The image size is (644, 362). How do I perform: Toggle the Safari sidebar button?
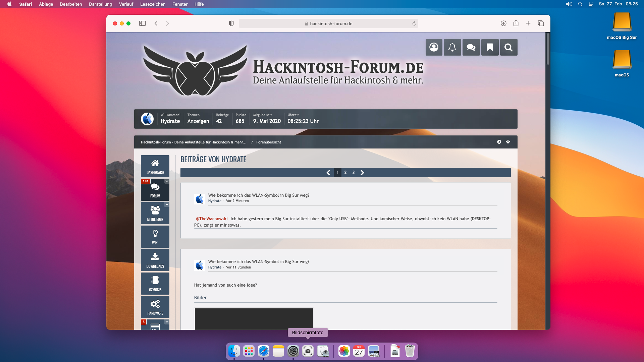pos(142,23)
